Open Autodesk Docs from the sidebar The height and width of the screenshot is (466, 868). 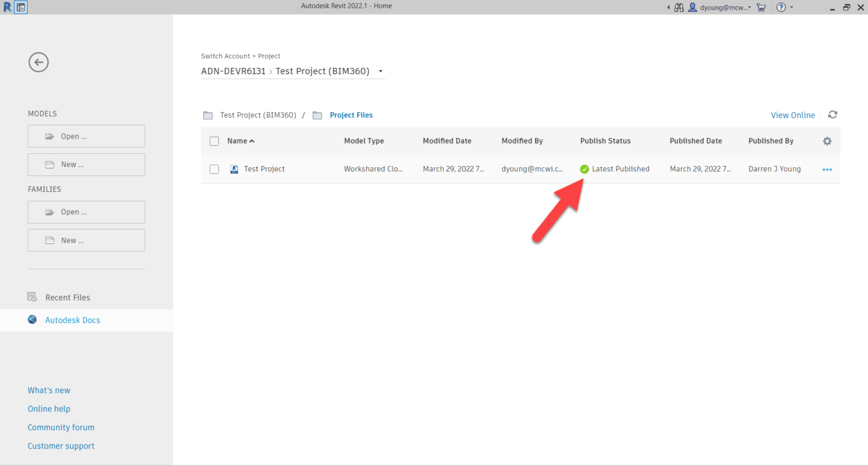[72, 320]
